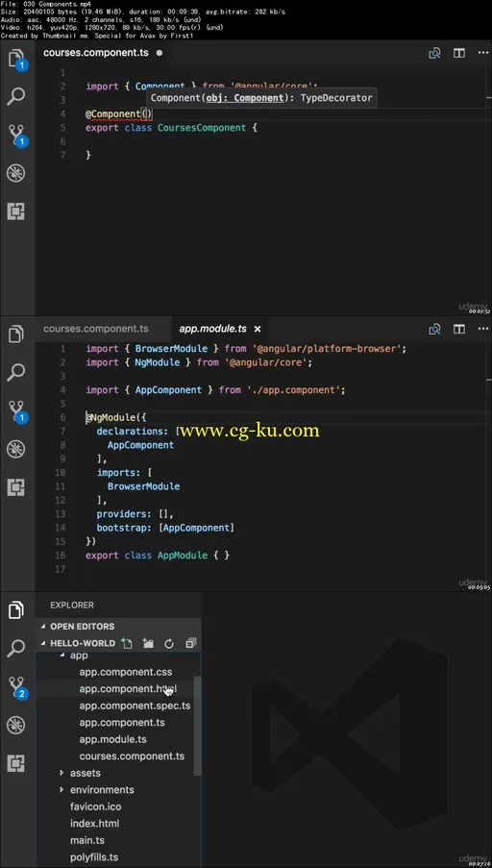Image resolution: width=492 pixels, height=868 pixels.
Task: Open Source Control icon in the unsaved courses.component.ts frame
Action: click(x=16, y=136)
